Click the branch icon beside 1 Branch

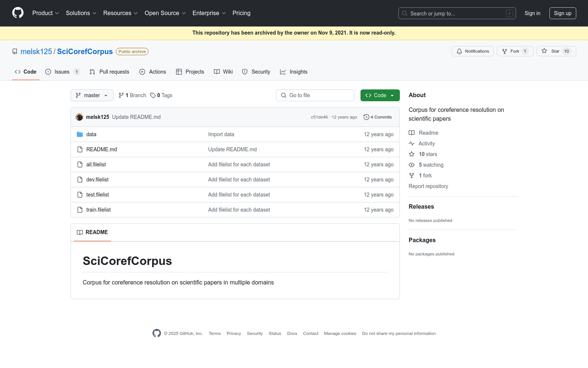(121, 95)
